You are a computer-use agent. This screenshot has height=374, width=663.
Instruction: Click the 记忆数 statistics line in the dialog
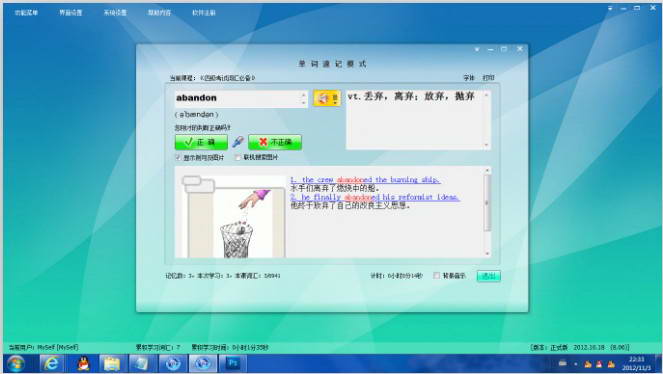[x=222, y=276]
